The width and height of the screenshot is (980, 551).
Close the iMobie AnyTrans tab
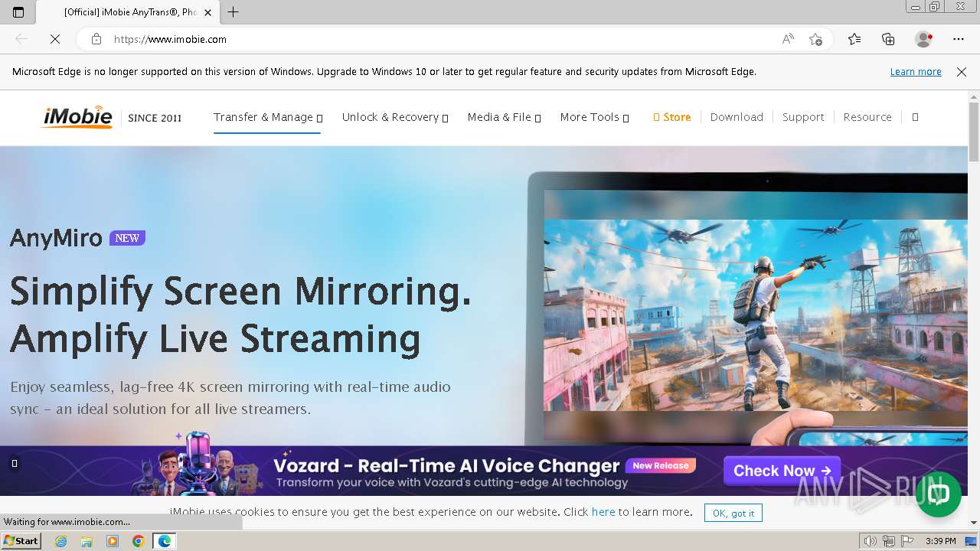coord(207,12)
